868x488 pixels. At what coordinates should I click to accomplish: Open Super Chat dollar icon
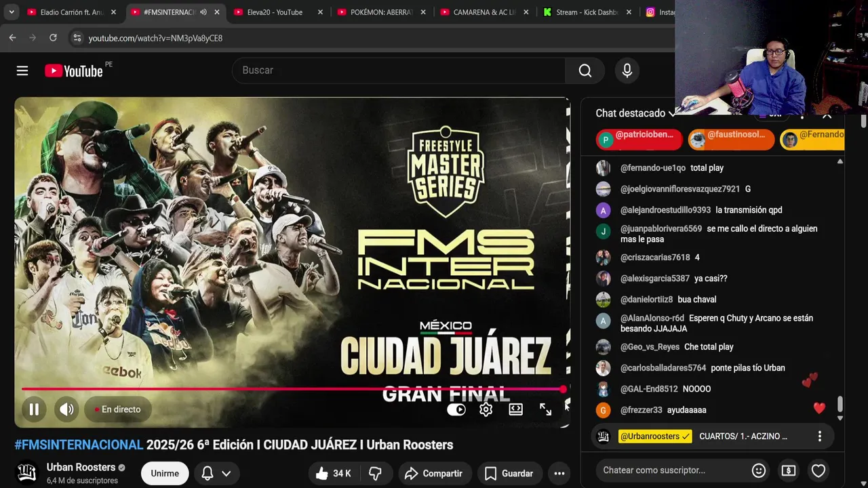(788, 470)
